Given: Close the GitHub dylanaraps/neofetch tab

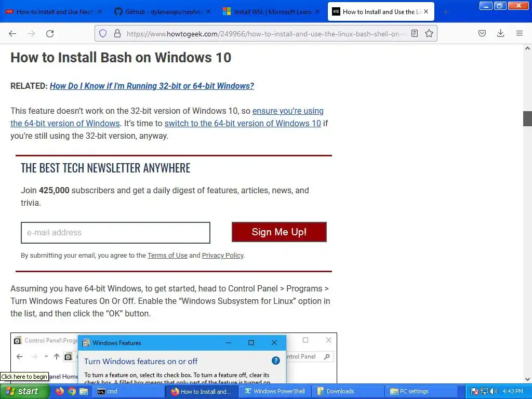Looking at the screenshot, I should click(208, 11).
